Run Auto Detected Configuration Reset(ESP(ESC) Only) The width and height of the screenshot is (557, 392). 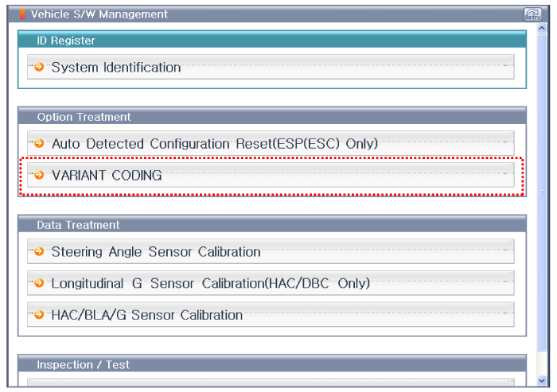coord(214,144)
